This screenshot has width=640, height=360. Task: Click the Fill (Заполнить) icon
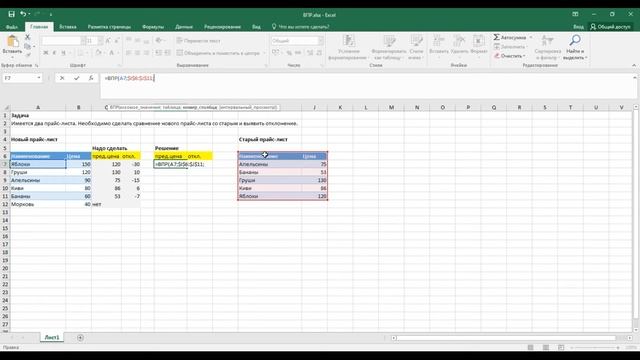(497, 47)
